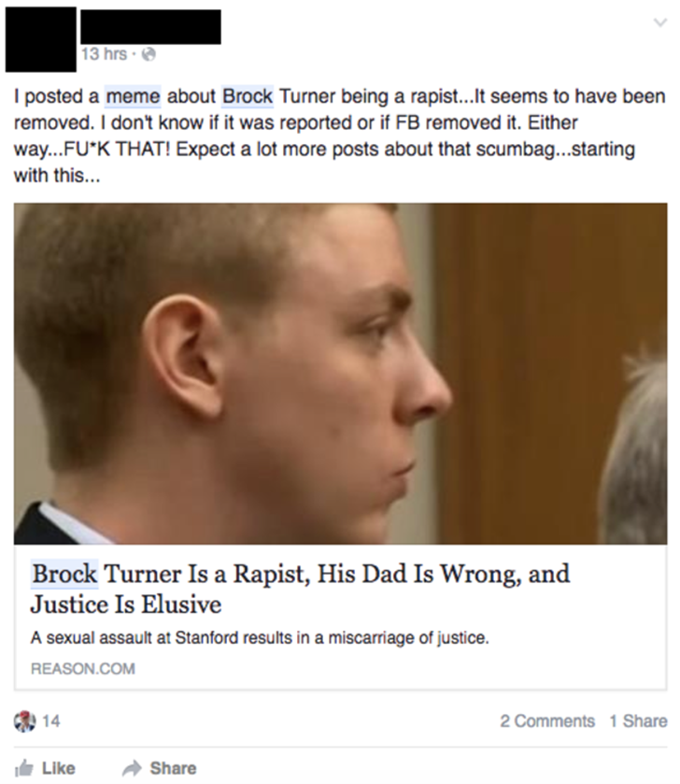Click the redacted poster name
The height and width of the screenshot is (784, 680).
(x=150, y=26)
